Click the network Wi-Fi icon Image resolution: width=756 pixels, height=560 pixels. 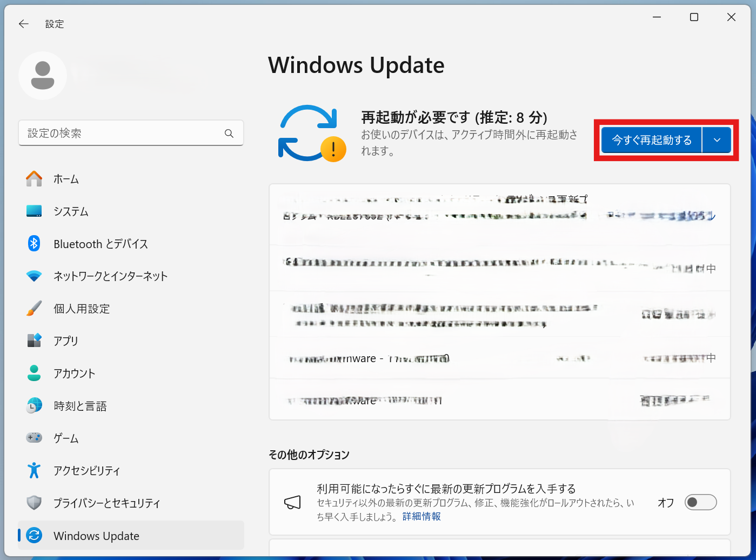(34, 276)
